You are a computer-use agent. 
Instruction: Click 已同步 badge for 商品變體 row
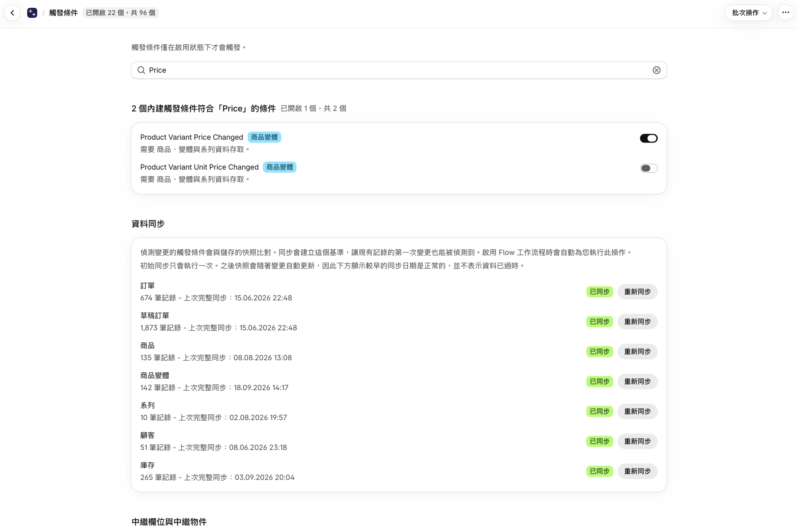click(599, 382)
